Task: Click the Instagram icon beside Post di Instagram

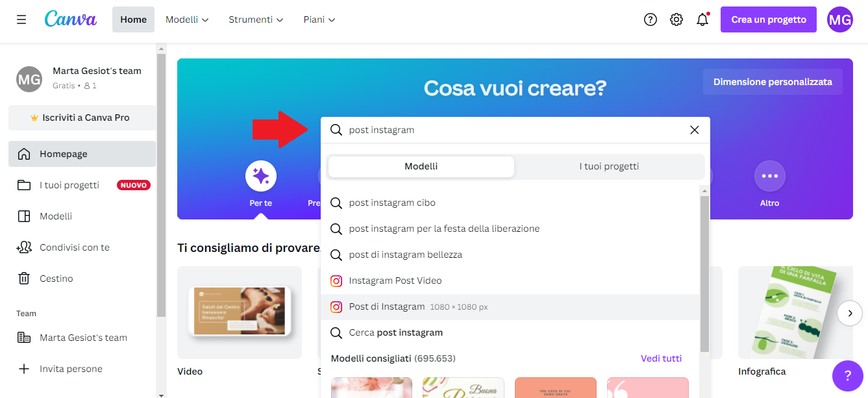Action: [336, 306]
